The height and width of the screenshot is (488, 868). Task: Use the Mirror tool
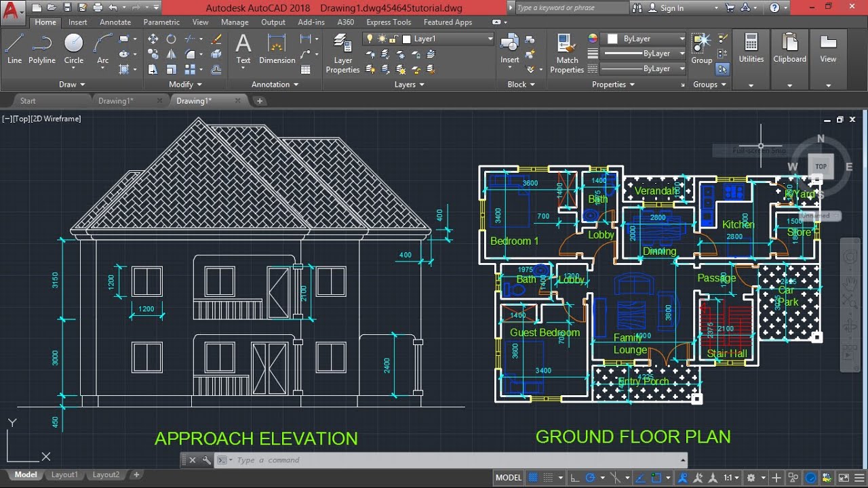click(172, 54)
